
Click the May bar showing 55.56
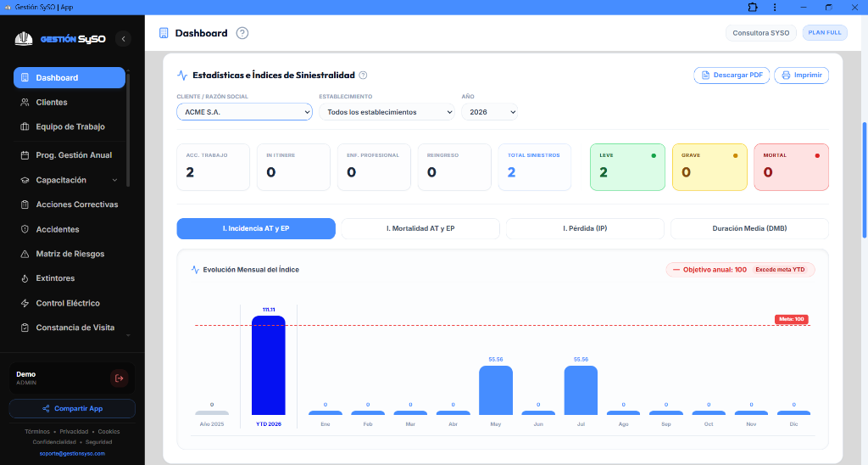click(495, 390)
